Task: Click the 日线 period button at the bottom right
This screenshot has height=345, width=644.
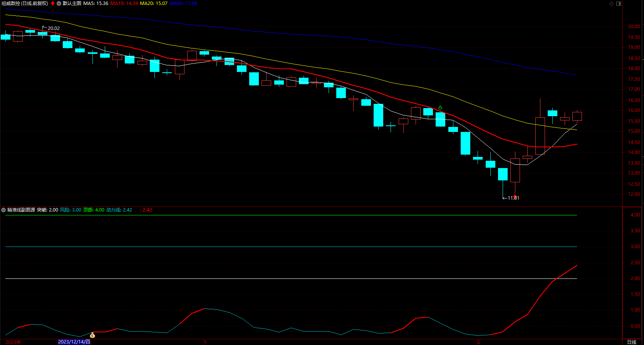Action: coord(632,342)
